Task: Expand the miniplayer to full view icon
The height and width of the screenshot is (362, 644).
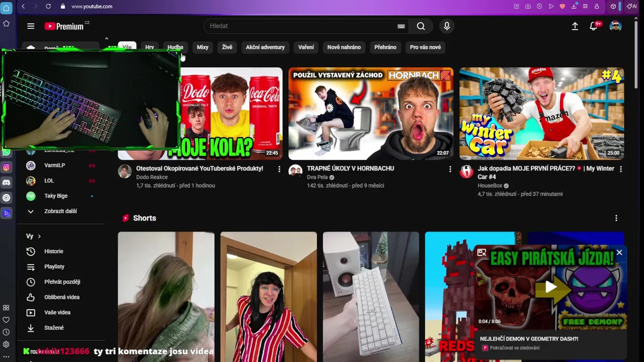Action: coord(481,252)
